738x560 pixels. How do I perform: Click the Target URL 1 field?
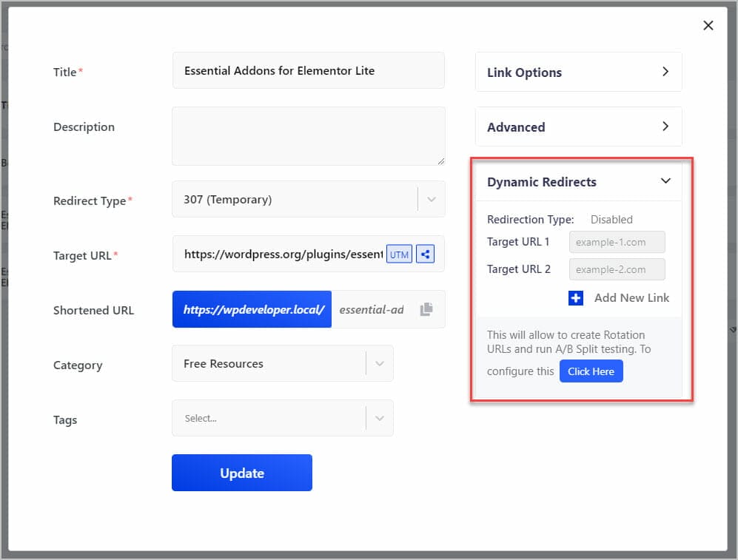pyautogui.click(x=617, y=242)
